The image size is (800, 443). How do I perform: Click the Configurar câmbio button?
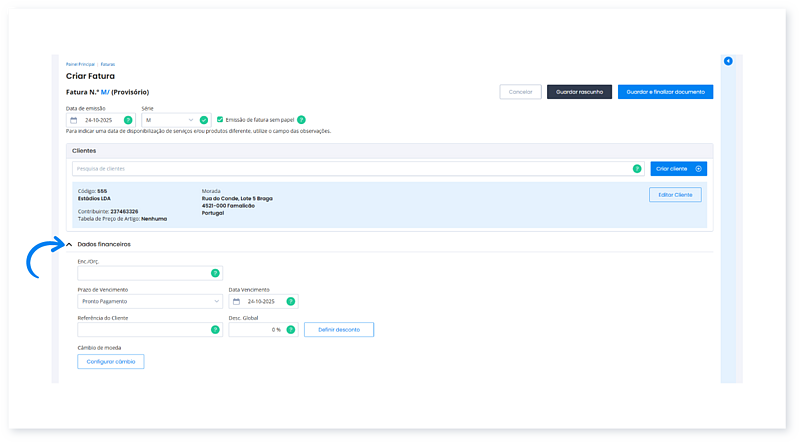[110, 362]
